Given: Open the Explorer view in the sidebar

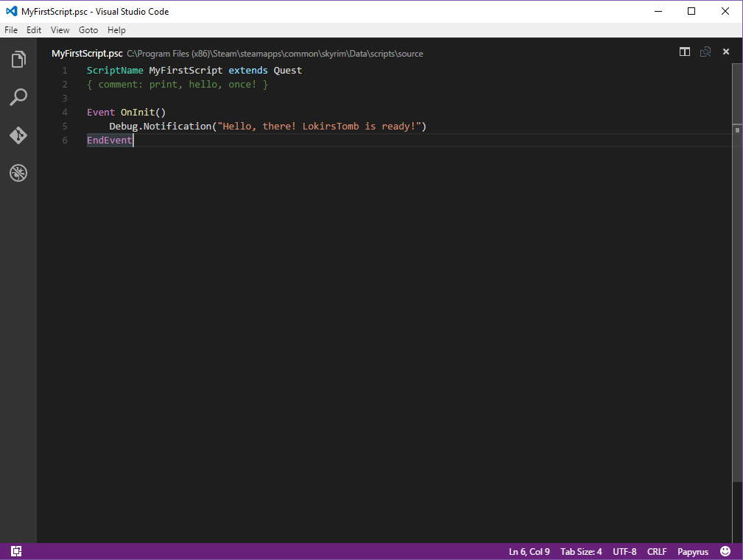Looking at the screenshot, I should click(18, 60).
